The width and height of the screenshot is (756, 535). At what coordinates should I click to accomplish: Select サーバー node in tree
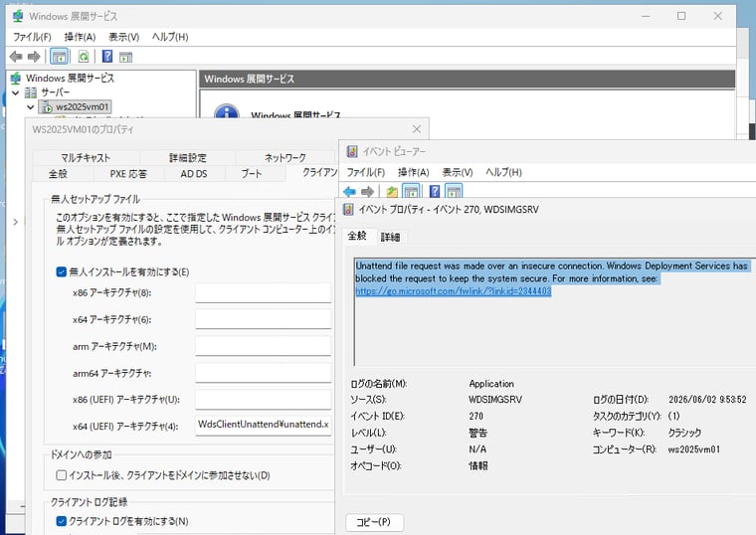(x=55, y=92)
